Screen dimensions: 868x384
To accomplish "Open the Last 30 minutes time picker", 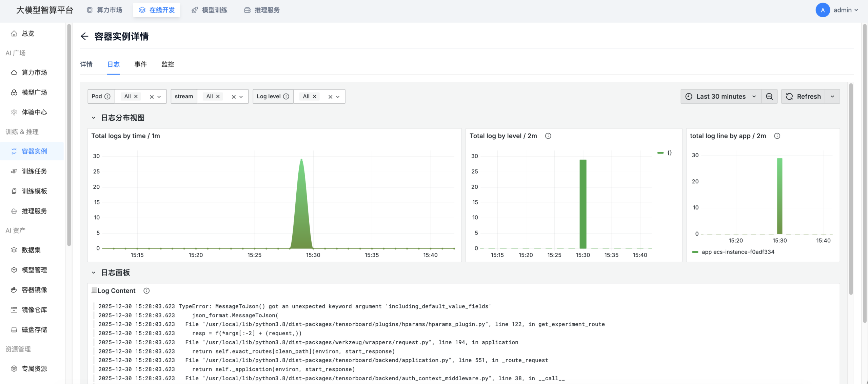I will [x=721, y=97].
